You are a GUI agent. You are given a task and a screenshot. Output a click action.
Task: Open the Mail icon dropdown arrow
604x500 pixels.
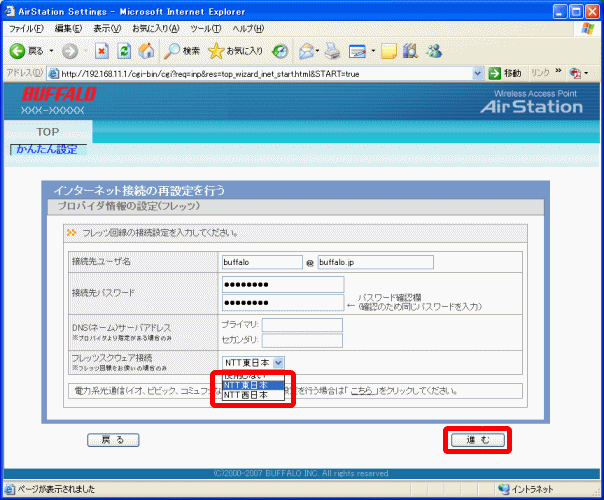pyautogui.click(x=317, y=51)
